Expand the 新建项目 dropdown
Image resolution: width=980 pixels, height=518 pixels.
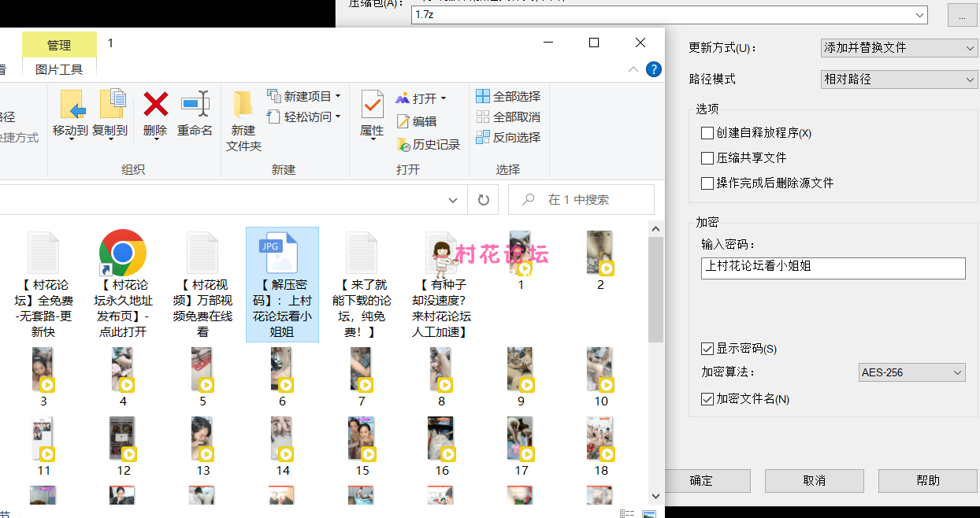click(x=338, y=96)
